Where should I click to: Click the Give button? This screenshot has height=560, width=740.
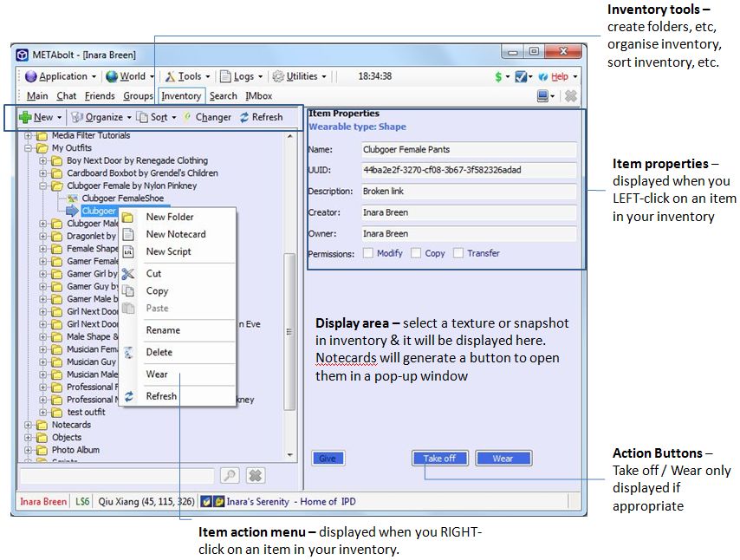[x=327, y=459]
